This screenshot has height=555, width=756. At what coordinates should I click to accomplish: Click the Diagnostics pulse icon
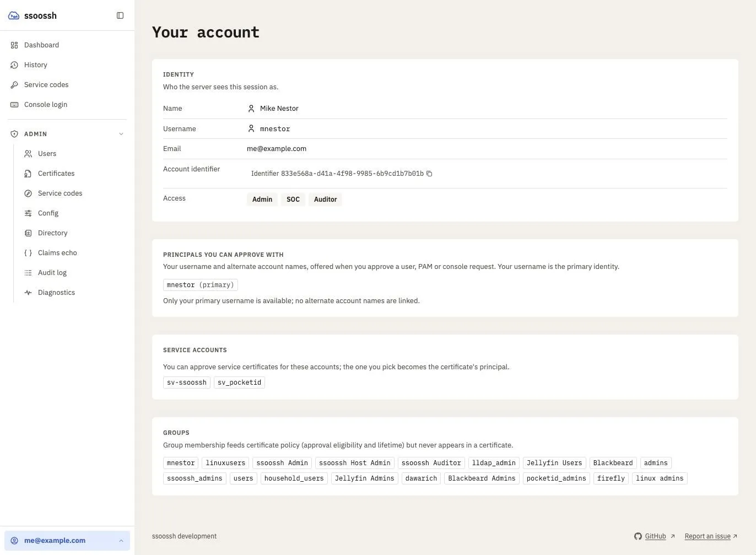tap(28, 293)
